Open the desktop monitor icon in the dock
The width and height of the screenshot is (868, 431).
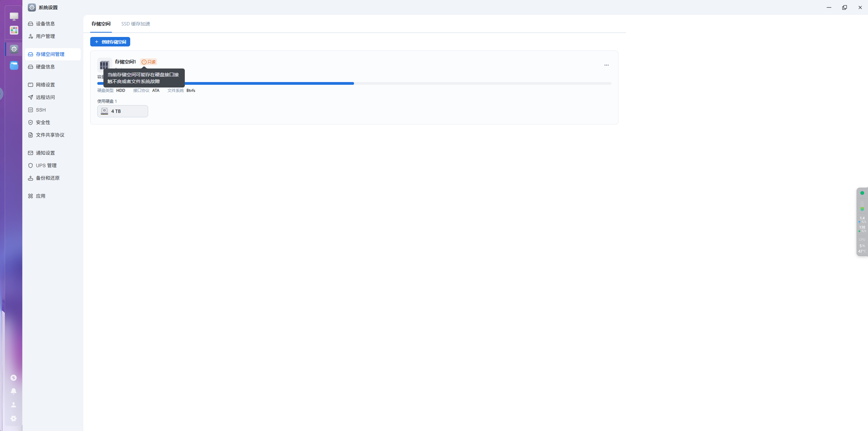point(14,16)
